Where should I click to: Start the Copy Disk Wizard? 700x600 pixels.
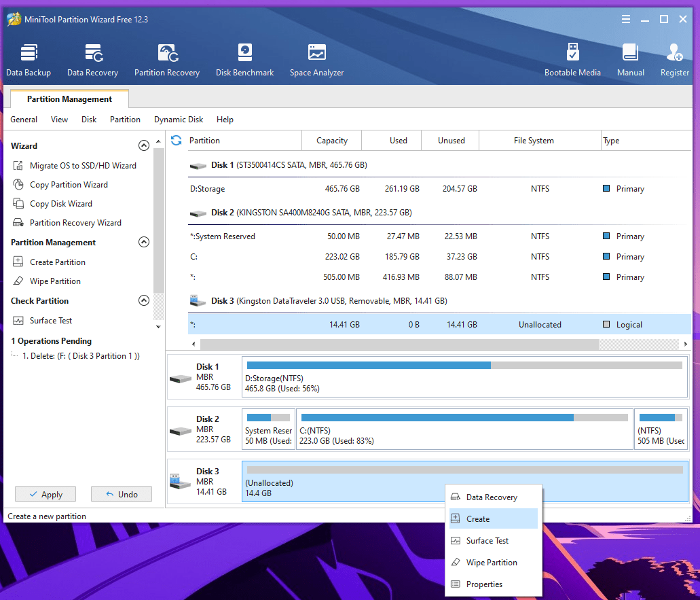pos(53,204)
